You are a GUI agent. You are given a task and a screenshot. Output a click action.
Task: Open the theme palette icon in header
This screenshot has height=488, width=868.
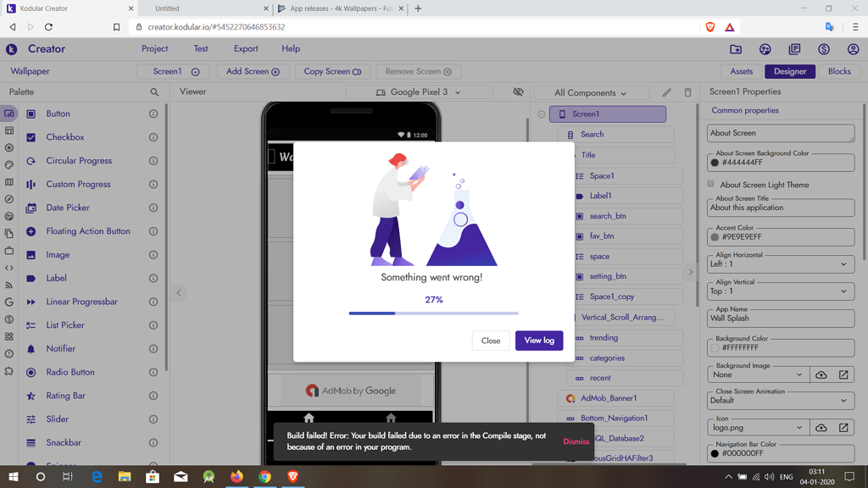(x=765, y=49)
